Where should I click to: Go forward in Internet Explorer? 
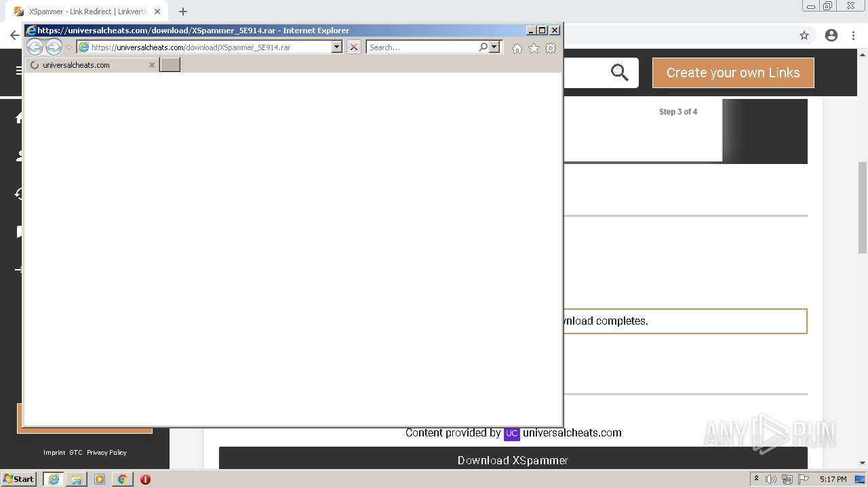[54, 47]
